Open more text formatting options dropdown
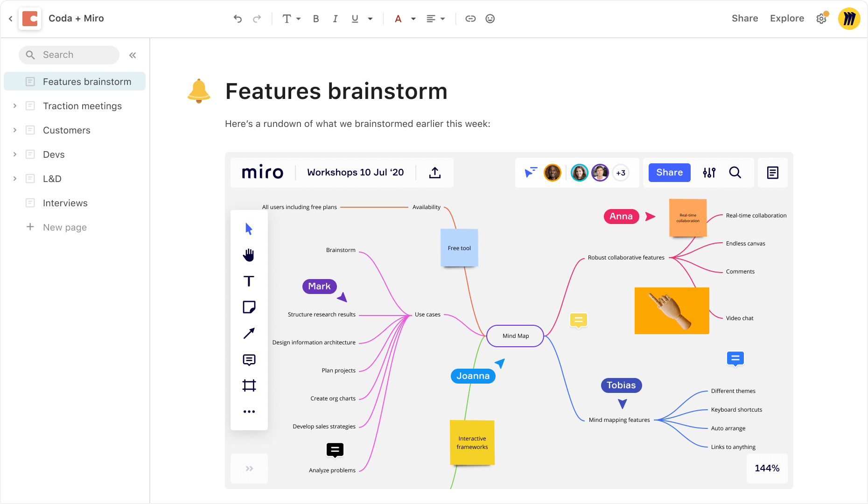The image size is (868, 504). 370,19
